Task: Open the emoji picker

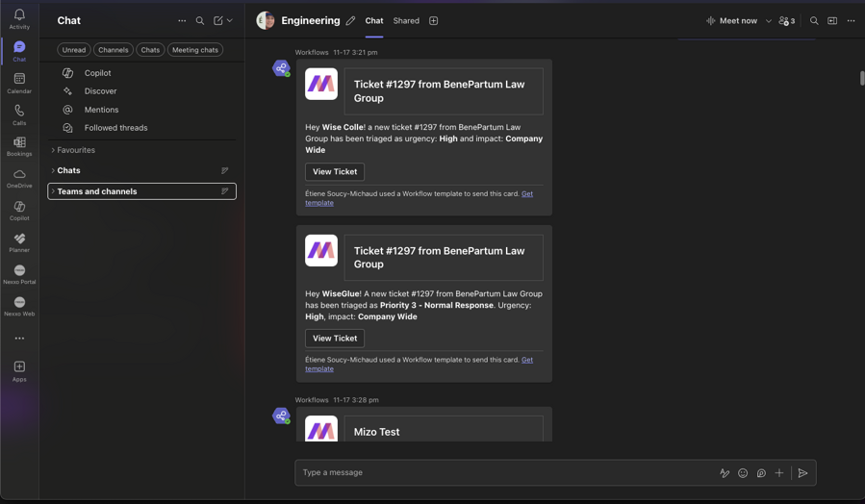Action: pos(743,472)
